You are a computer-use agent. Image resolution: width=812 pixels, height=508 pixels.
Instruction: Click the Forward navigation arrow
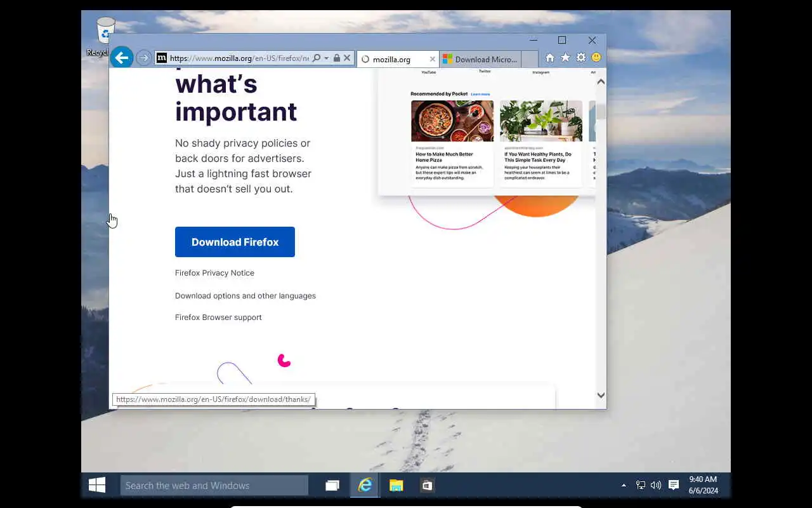coord(144,58)
